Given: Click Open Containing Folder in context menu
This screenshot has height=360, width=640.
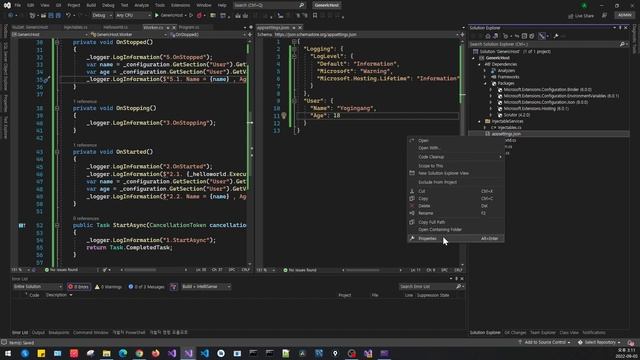Looking at the screenshot, I should [456, 229].
